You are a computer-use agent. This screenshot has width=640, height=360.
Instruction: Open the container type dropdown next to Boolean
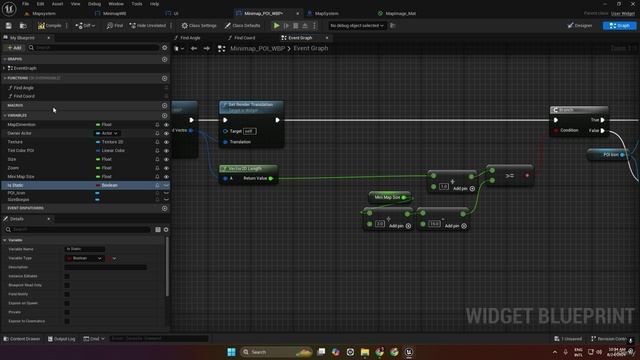pyautogui.click(x=111, y=258)
